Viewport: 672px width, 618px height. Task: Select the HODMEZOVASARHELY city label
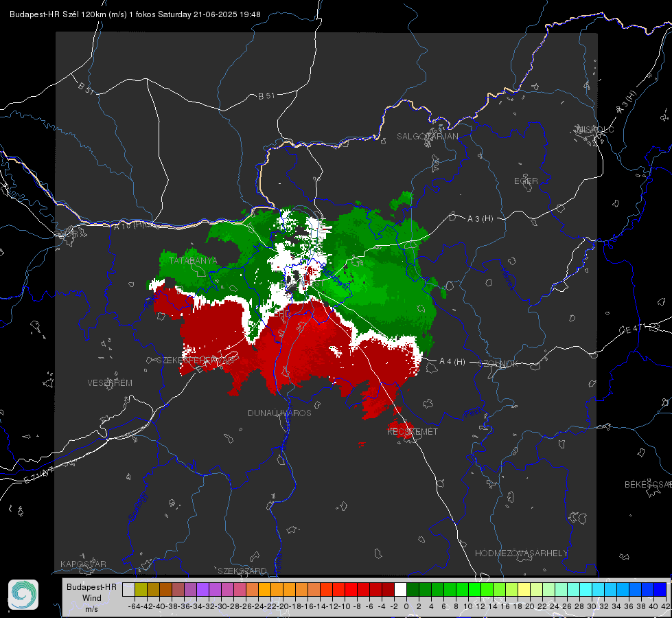point(521,553)
